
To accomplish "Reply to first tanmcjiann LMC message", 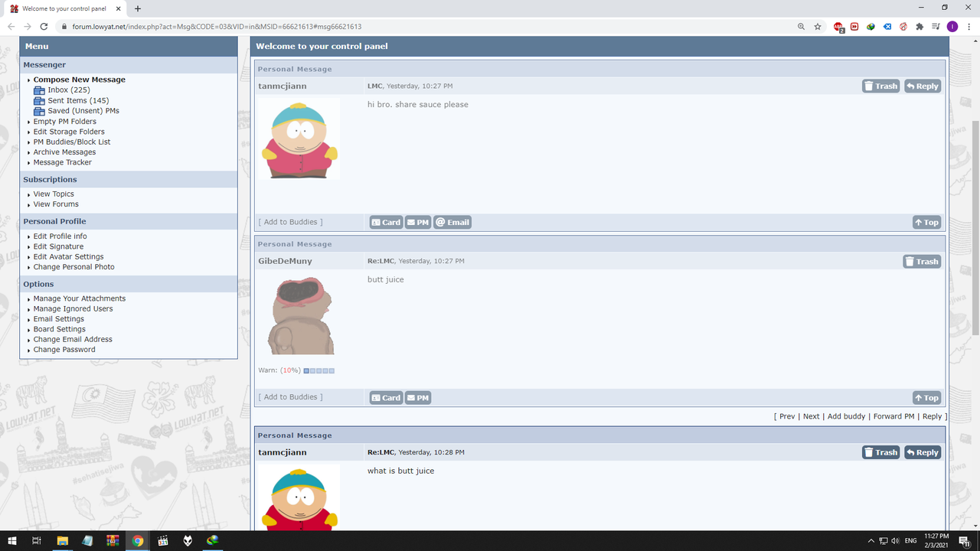I will [923, 86].
